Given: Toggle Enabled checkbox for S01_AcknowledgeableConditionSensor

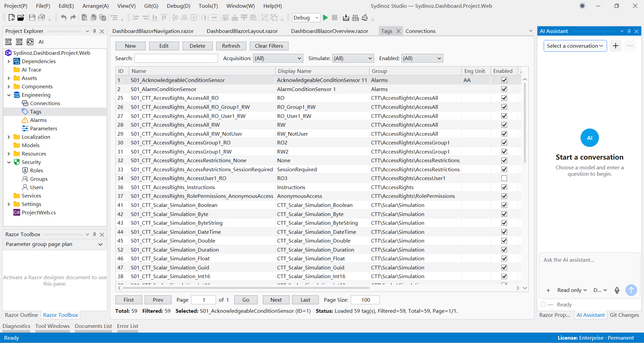Looking at the screenshot, I should pos(504,80).
